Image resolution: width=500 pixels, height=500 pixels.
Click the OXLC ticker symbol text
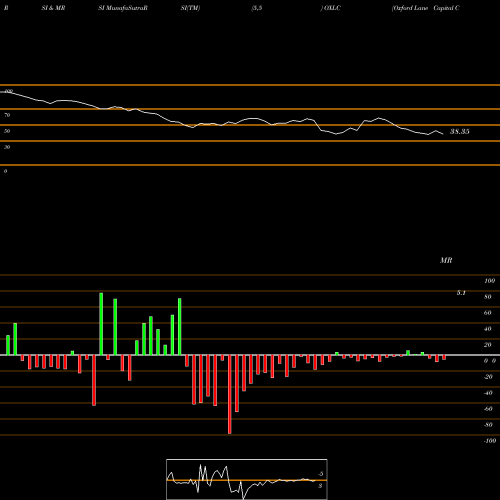332,8
